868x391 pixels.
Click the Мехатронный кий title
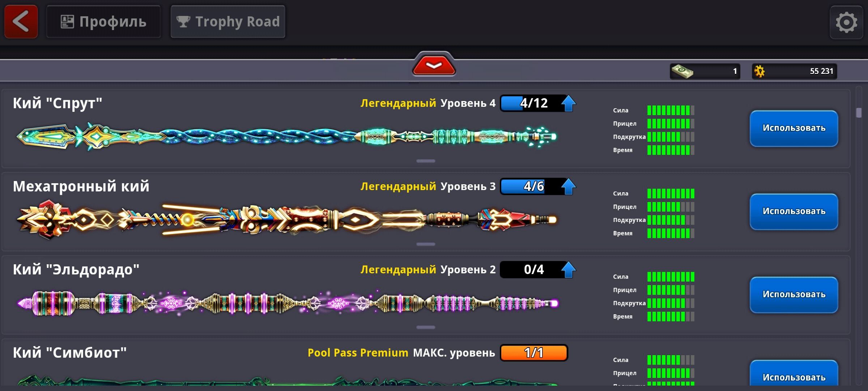81,186
